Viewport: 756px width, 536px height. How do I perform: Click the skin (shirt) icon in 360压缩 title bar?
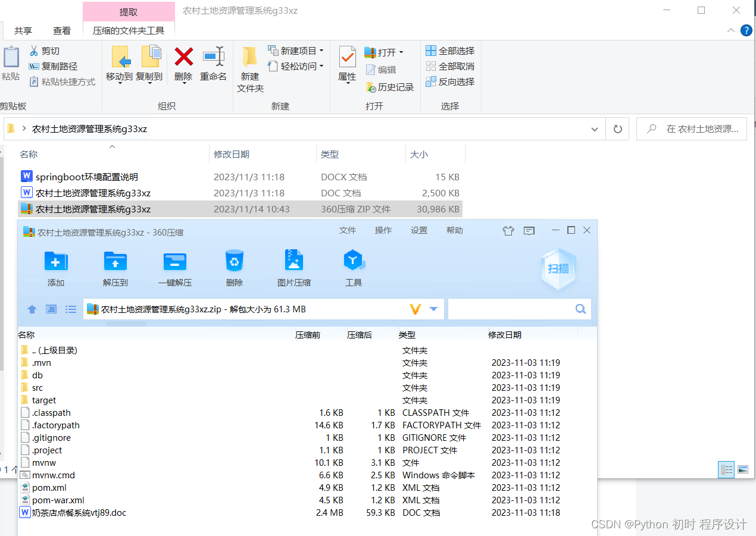pyautogui.click(x=508, y=231)
